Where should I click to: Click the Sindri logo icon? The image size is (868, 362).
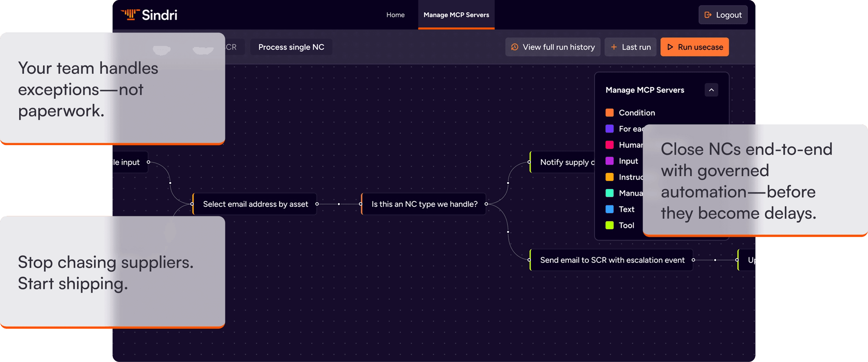tap(130, 15)
